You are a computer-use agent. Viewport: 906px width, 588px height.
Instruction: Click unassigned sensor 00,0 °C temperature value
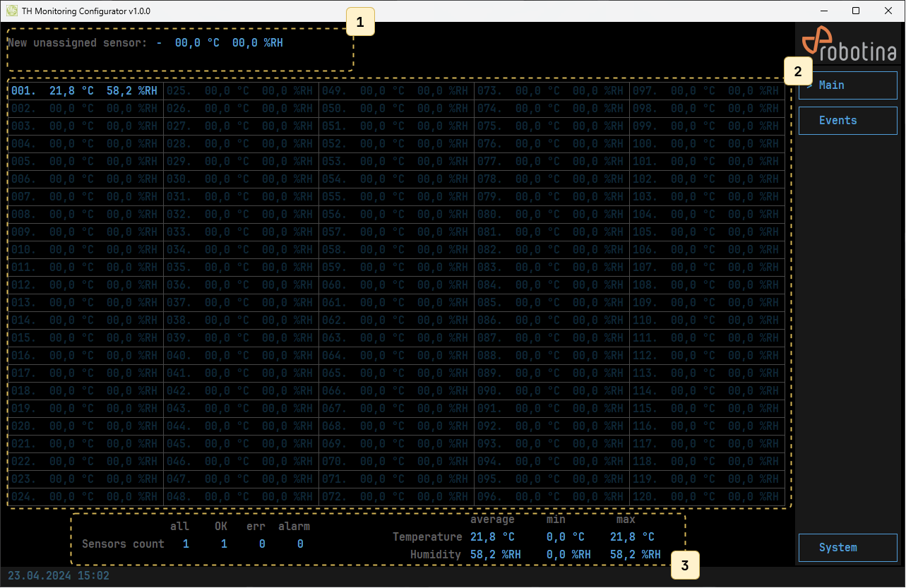(x=197, y=43)
